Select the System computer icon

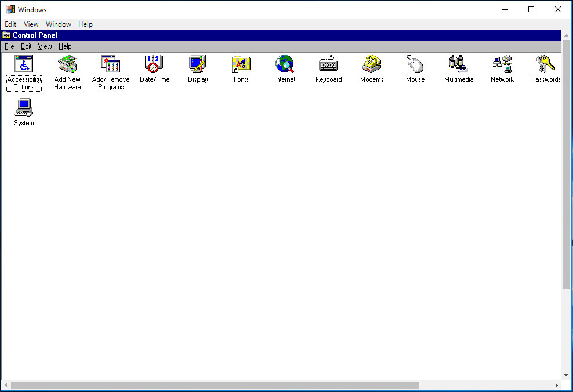pyautogui.click(x=24, y=108)
